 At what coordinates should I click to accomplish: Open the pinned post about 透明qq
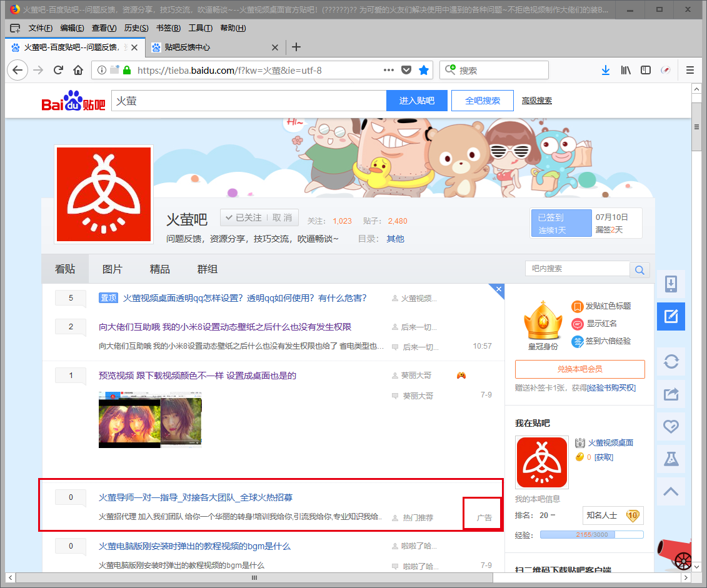pyautogui.click(x=245, y=298)
